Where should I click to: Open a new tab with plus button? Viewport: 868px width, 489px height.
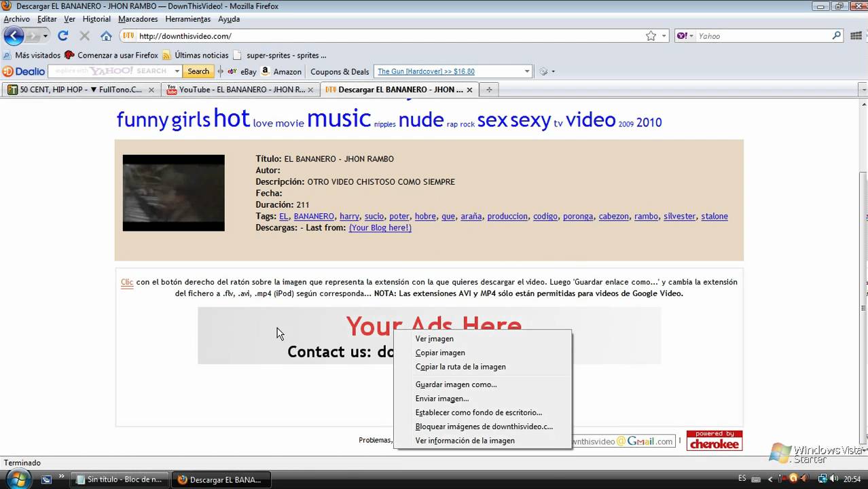coord(488,90)
